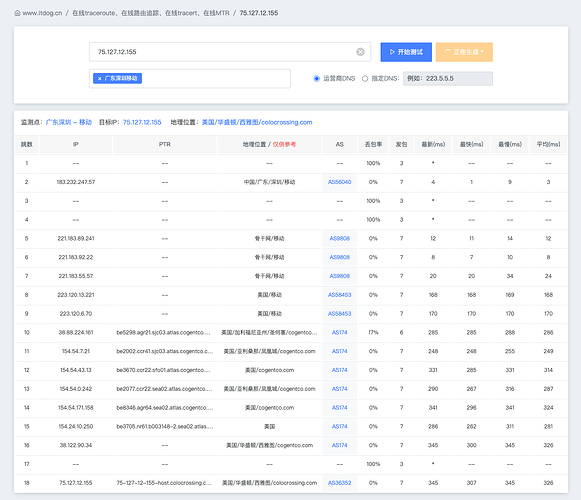
Task: Click the 广东深圳 – 移动 monitoring point link
Action: (69, 122)
